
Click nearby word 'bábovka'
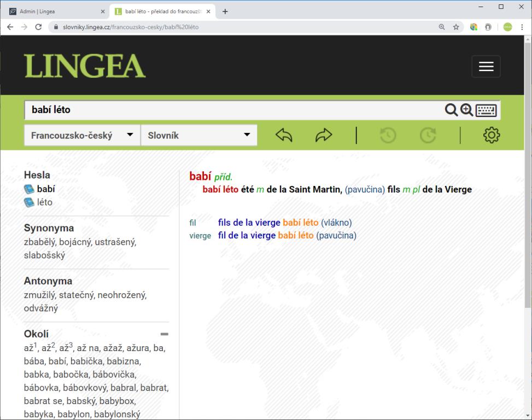click(x=40, y=388)
